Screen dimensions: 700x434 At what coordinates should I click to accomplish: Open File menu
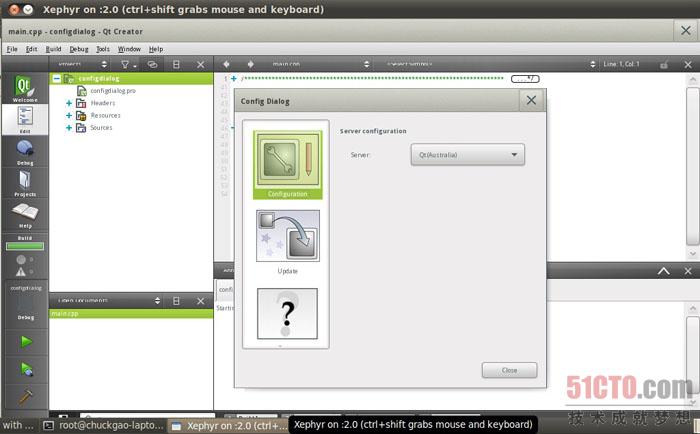pos(12,49)
